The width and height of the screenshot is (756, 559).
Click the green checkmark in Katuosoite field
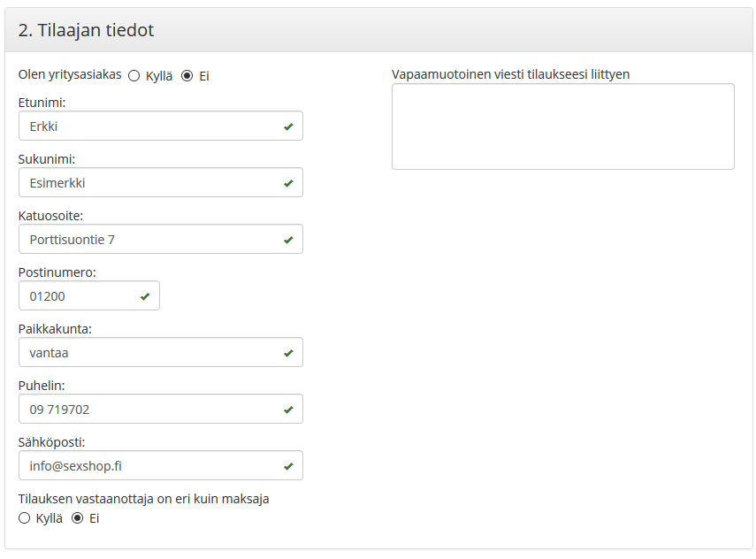(288, 240)
